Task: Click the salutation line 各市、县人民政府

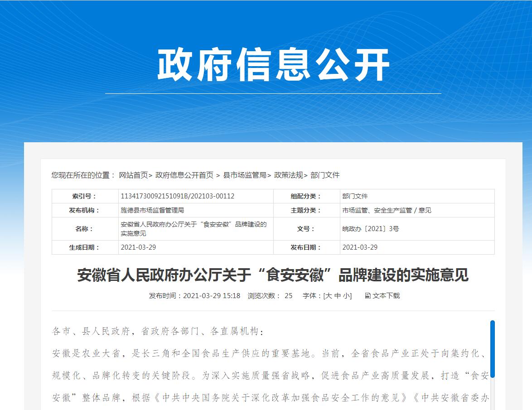Action: [x=158, y=331]
